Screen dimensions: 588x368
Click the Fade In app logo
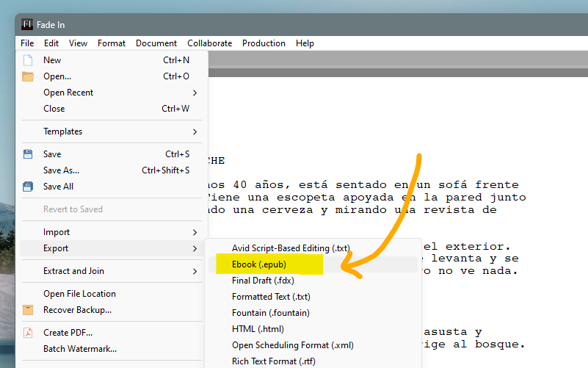[27, 25]
